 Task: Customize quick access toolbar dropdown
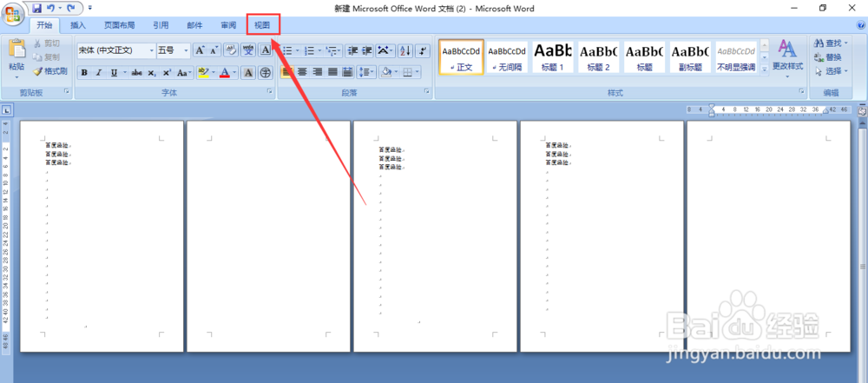click(90, 9)
